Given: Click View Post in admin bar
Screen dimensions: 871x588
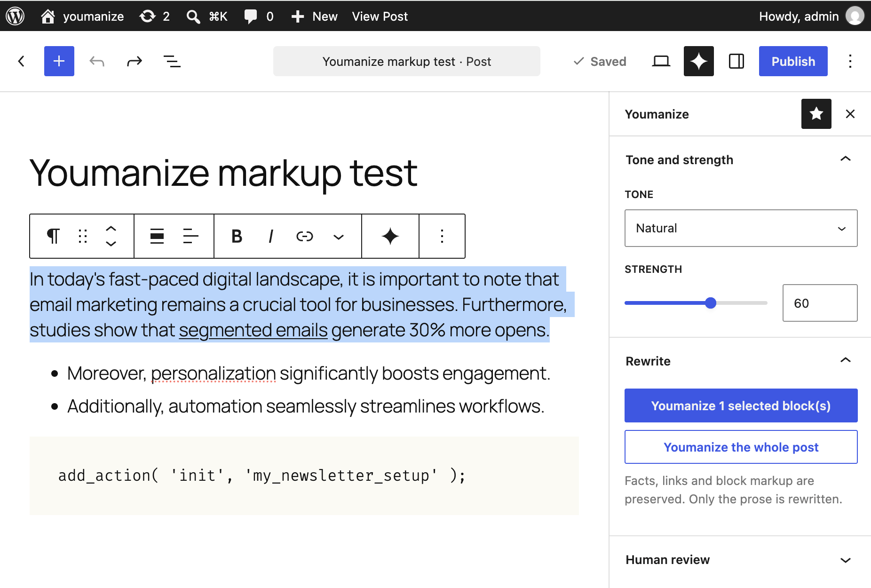Looking at the screenshot, I should [380, 16].
